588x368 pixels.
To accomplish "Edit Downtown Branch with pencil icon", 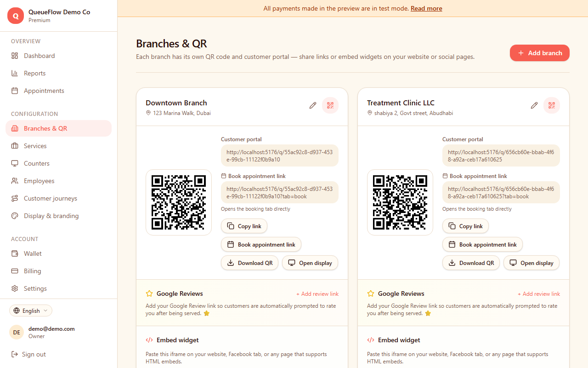I will point(313,105).
